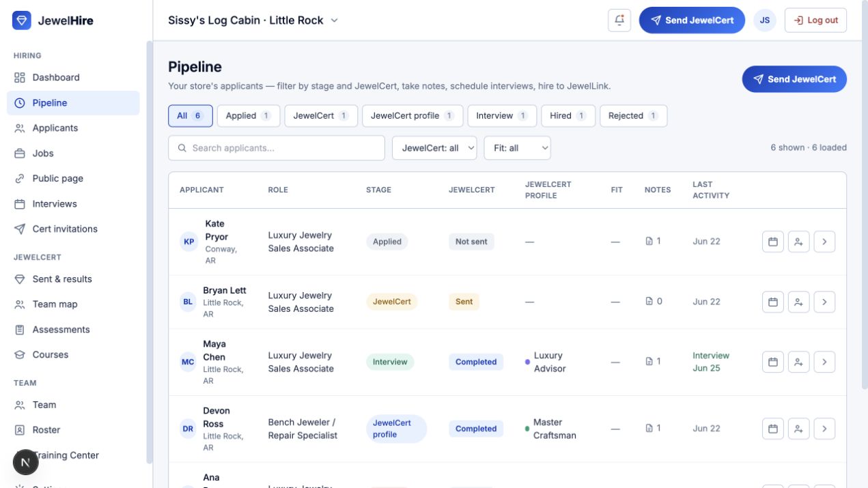This screenshot has width=868, height=488.
Task: Open the store selector dropdown
Action: click(253, 20)
